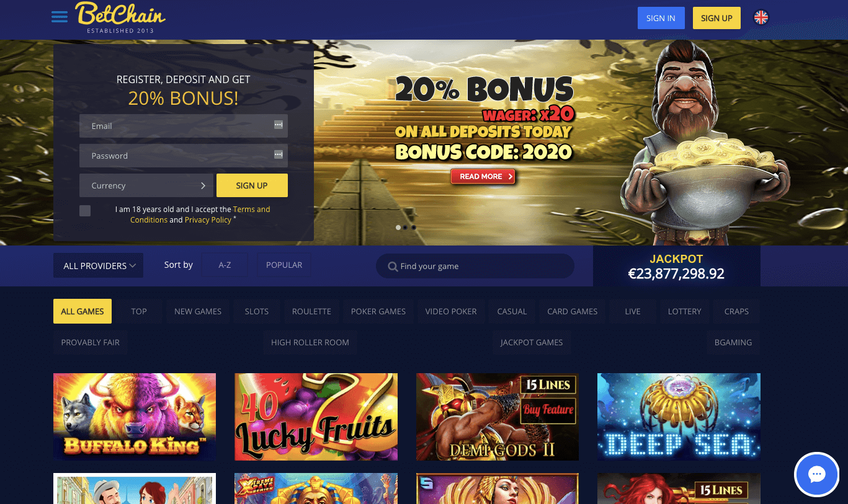Click the blue Sign In button
Screen dimensions: 848x504
[661, 18]
